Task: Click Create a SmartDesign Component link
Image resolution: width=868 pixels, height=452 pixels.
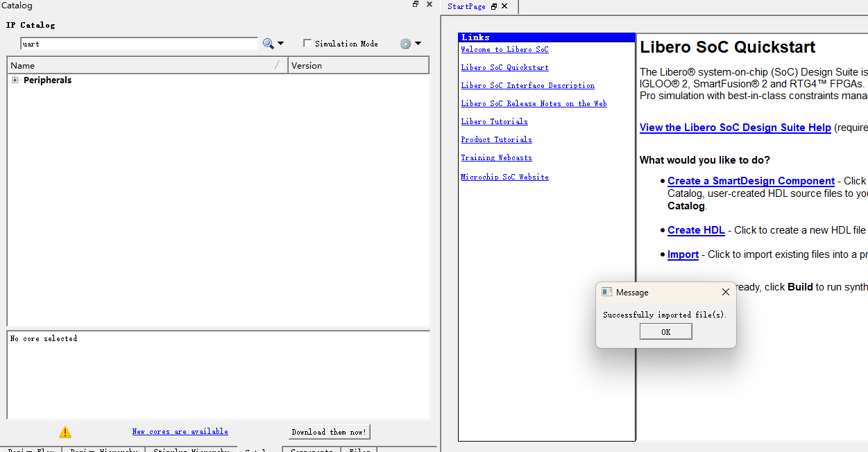Action: pyautogui.click(x=751, y=181)
